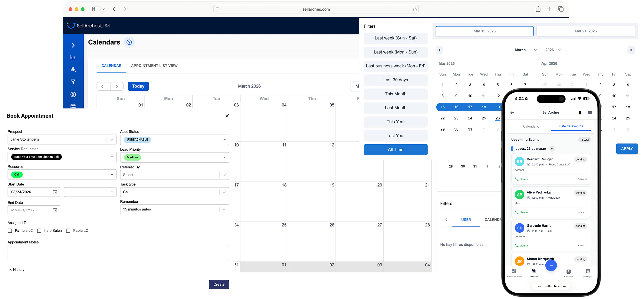Go to previous month in the date picker
Viewport: 644px width, 299px height.
[439, 50]
